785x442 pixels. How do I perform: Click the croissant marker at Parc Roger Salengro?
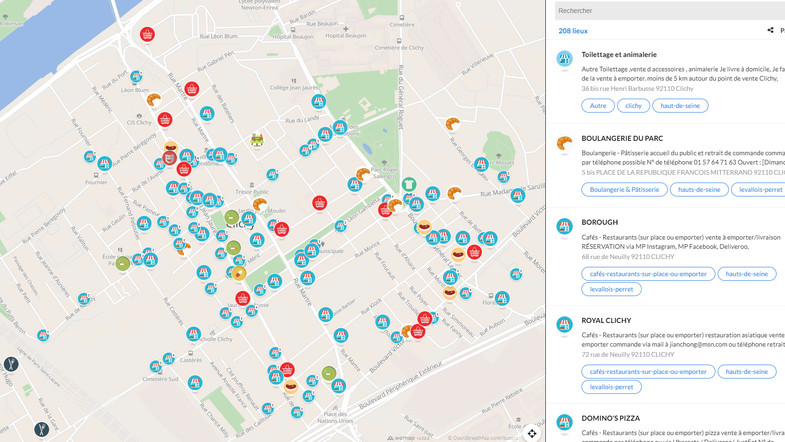coord(363,174)
